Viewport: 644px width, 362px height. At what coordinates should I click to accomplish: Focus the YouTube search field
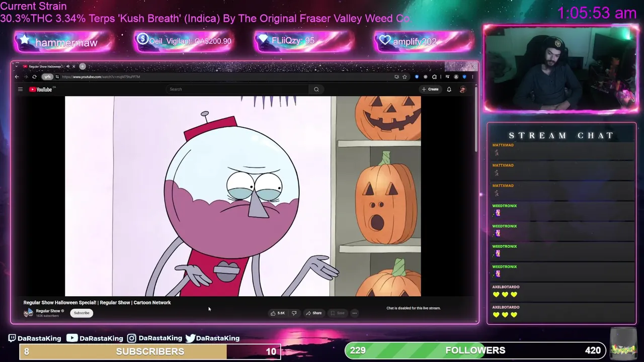[x=237, y=89]
